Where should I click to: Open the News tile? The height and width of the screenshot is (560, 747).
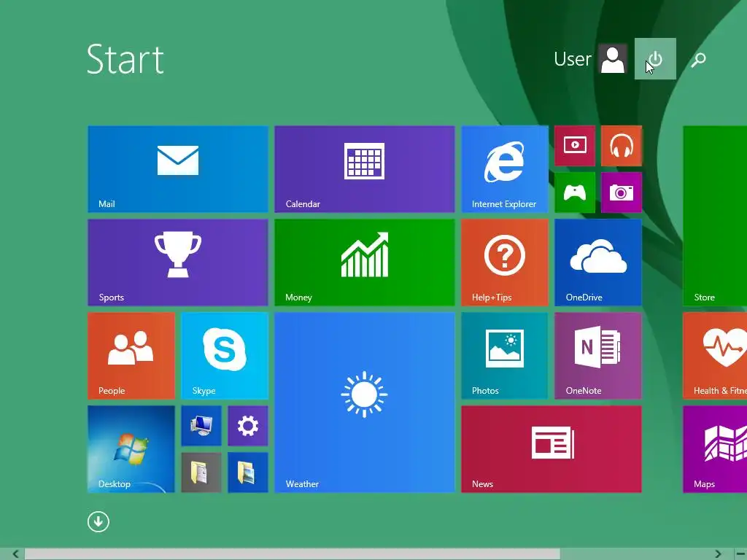(551, 448)
